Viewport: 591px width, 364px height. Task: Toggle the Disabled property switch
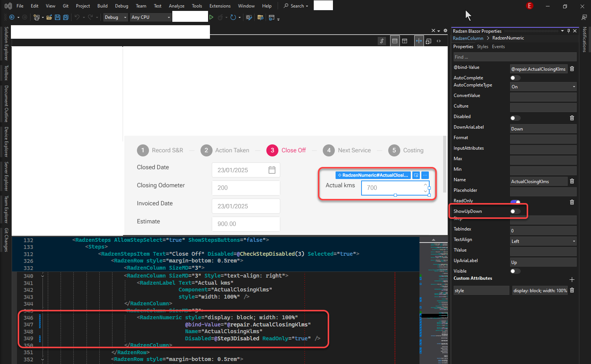[515, 118]
